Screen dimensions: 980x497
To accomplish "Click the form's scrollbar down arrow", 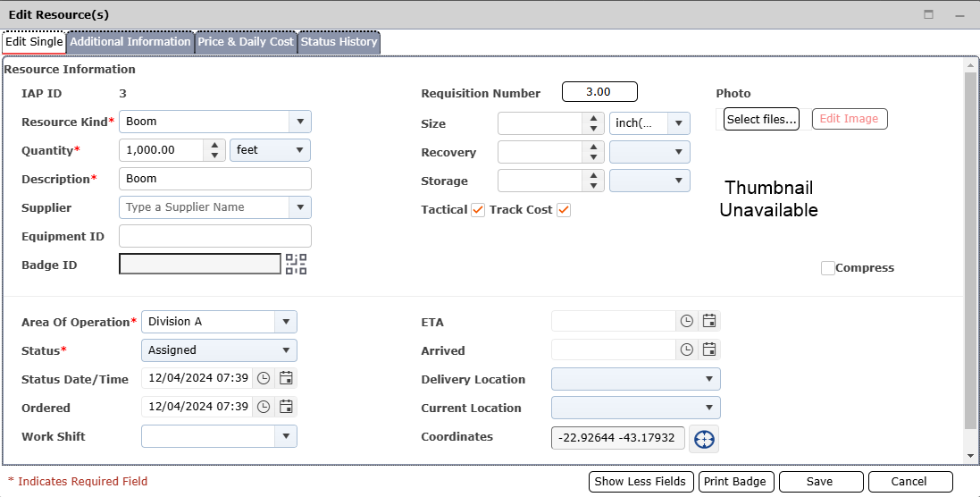I will [x=971, y=456].
